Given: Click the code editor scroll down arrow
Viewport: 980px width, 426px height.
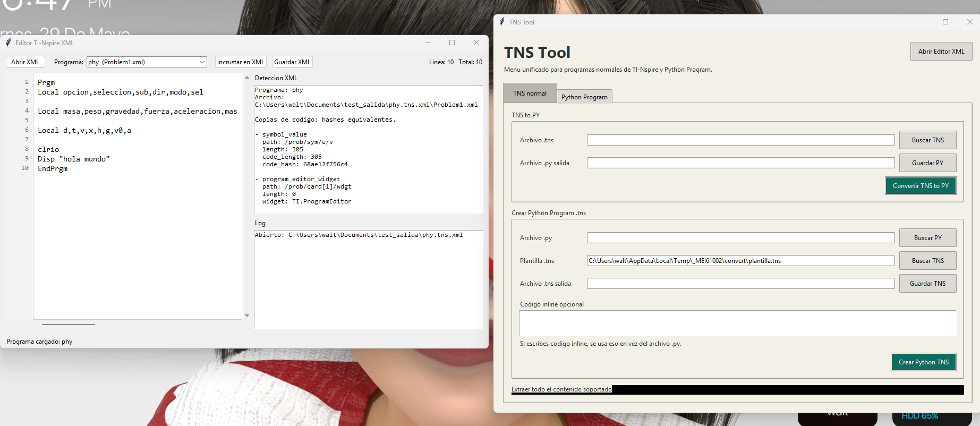Looking at the screenshot, I should click(247, 316).
